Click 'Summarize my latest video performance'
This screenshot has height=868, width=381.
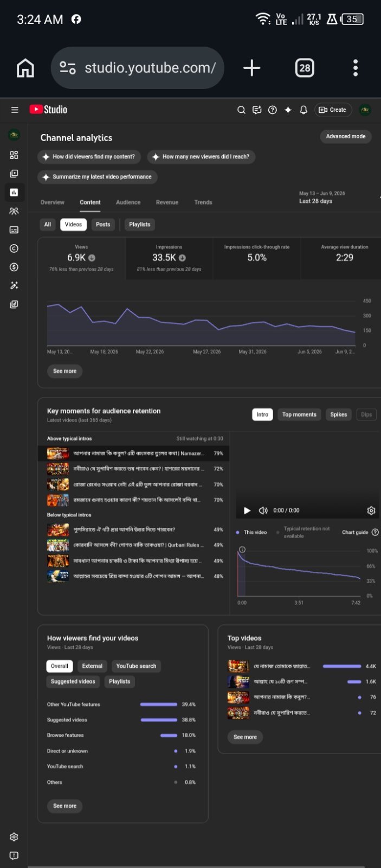(x=98, y=177)
